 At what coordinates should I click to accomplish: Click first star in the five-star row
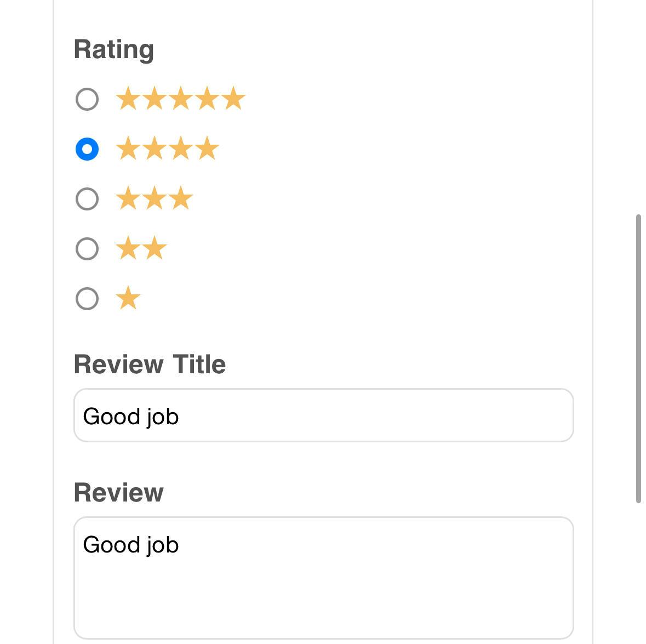[x=128, y=99]
